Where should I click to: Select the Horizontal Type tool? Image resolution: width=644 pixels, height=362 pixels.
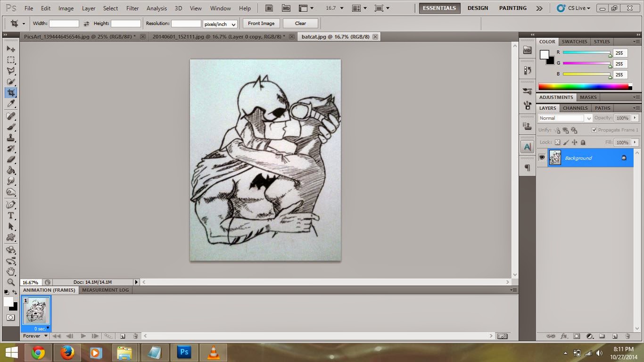coord(11,215)
